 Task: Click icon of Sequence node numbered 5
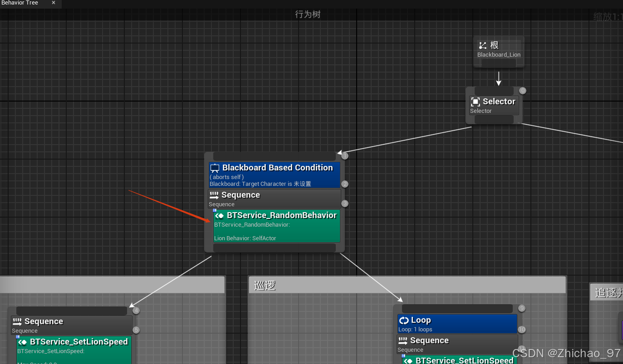click(17, 322)
